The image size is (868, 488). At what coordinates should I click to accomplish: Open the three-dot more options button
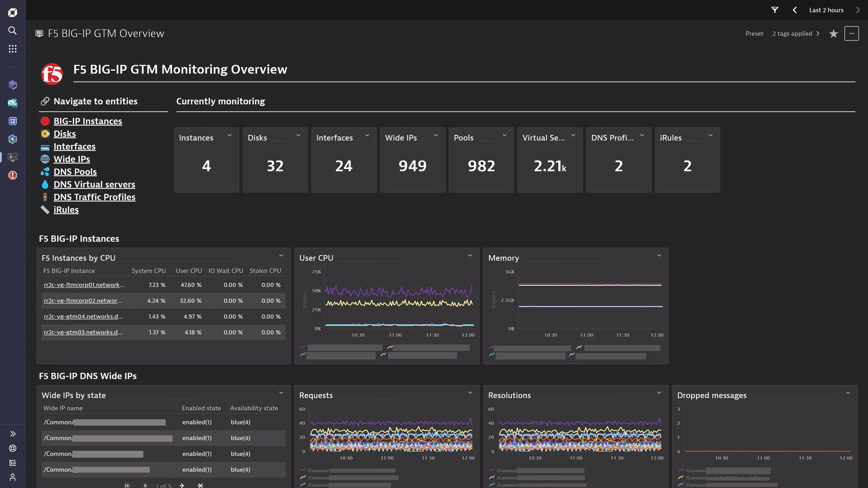pyautogui.click(x=851, y=34)
